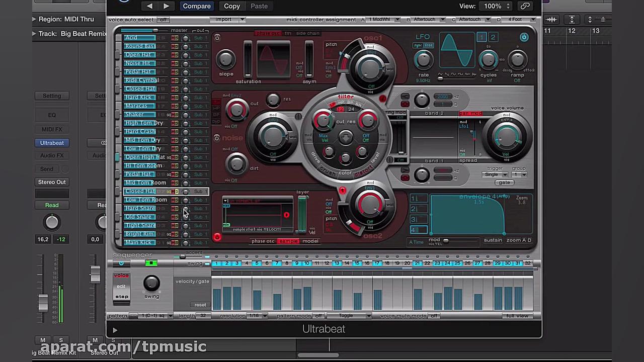Click play triangle at plugin window bottom

[x=115, y=330]
